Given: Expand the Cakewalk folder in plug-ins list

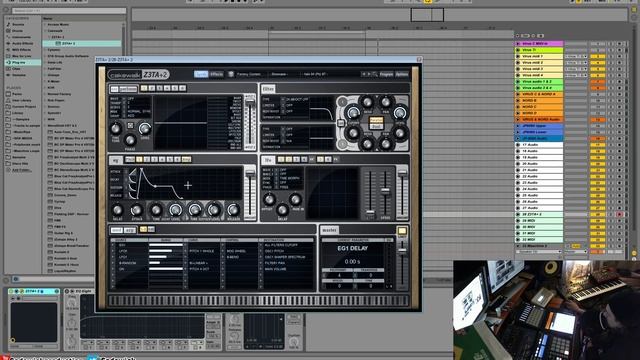Looking at the screenshot, I should pyautogui.click(x=46, y=31).
